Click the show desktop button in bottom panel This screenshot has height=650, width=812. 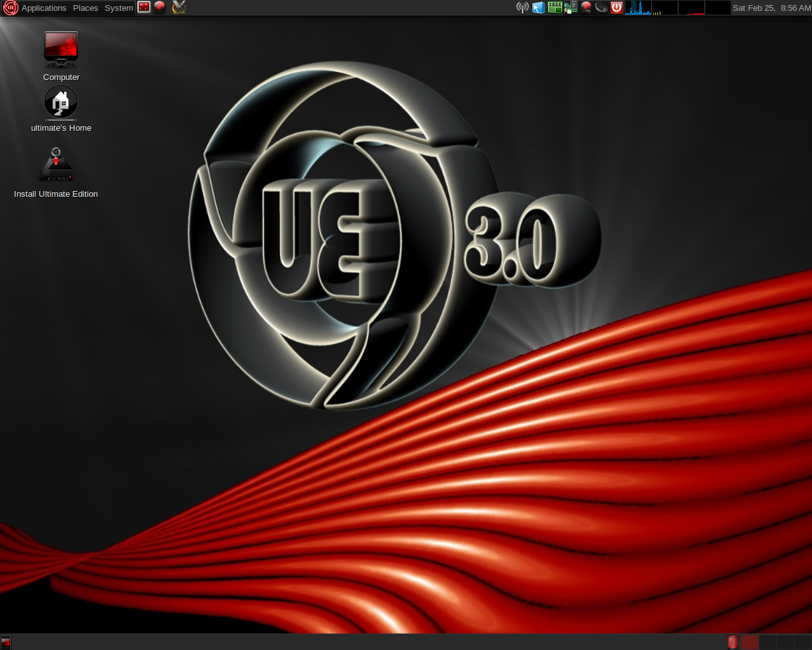click(6, 642)
